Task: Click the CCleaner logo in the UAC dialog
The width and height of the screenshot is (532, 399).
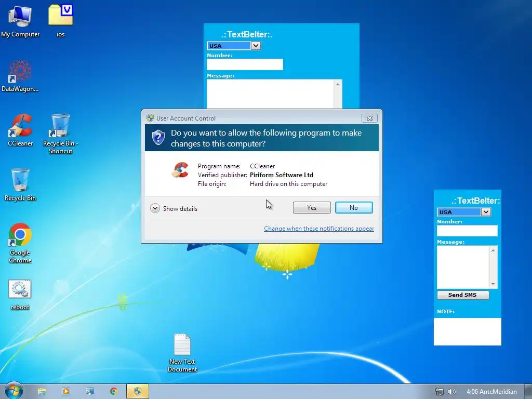Action: (x=180, y=170)
